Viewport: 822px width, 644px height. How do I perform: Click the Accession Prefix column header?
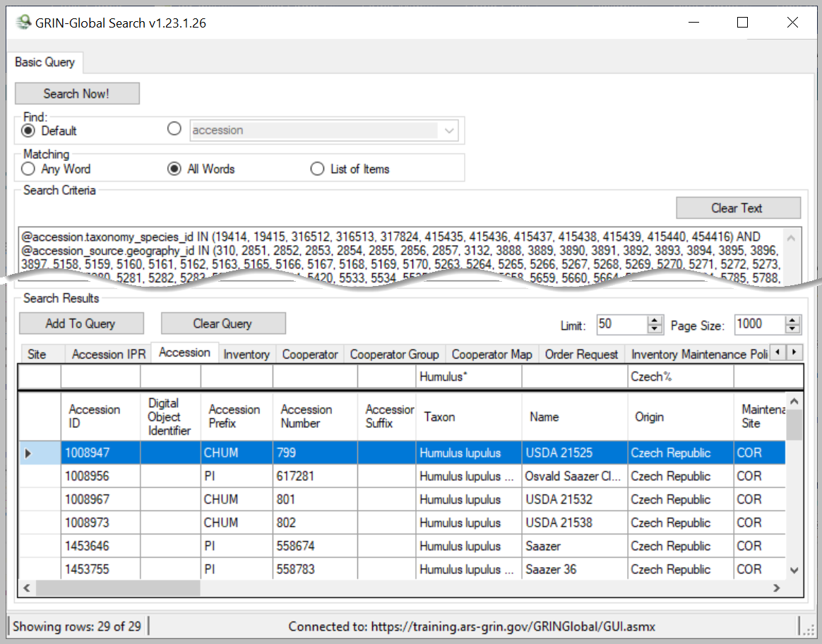(x=237, y=417)
